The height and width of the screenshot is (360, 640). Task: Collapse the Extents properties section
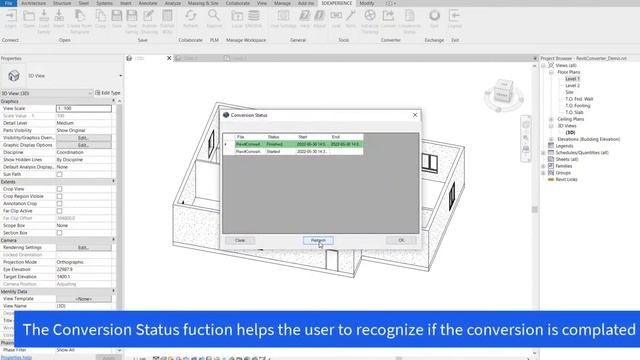pyautogui.click(x=113, y=181)
